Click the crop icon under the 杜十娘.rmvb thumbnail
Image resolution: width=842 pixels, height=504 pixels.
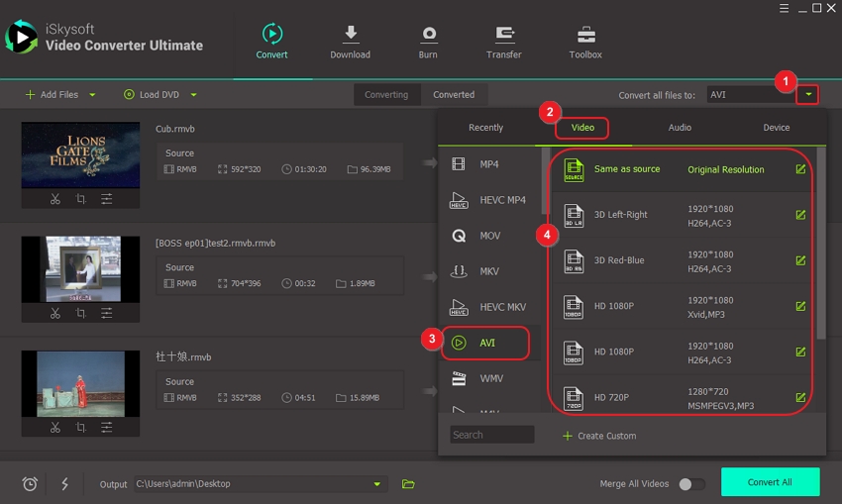tap(81, 428)
